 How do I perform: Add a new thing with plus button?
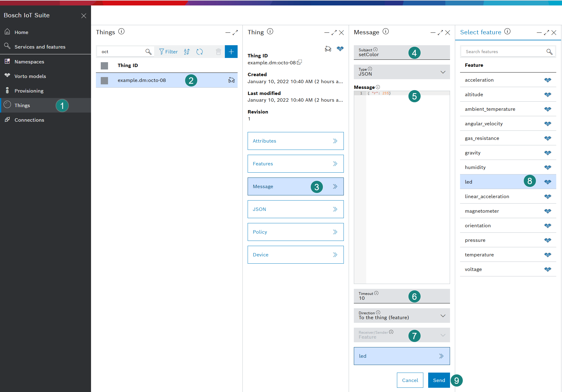point(231,52)
